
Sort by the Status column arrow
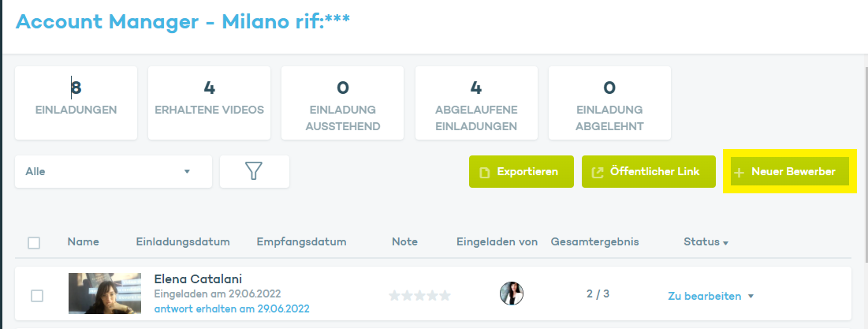point(725,243)
